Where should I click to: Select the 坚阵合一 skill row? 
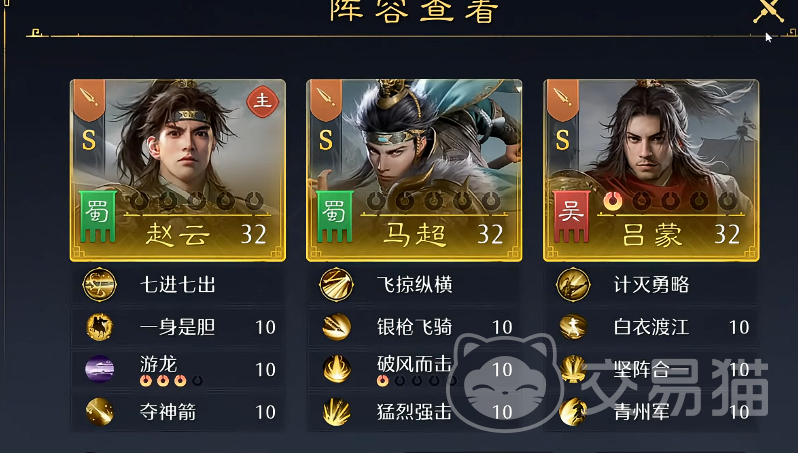tap(651, 369)
